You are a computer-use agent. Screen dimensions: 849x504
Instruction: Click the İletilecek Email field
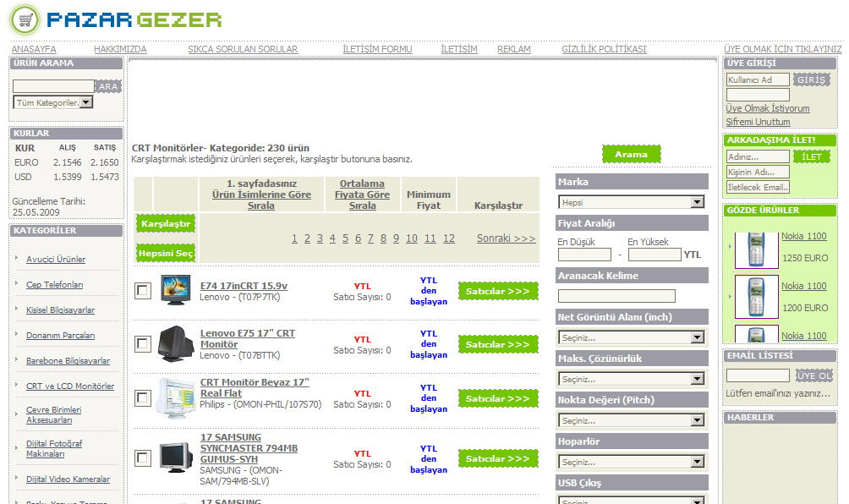[x=758, y=187]
